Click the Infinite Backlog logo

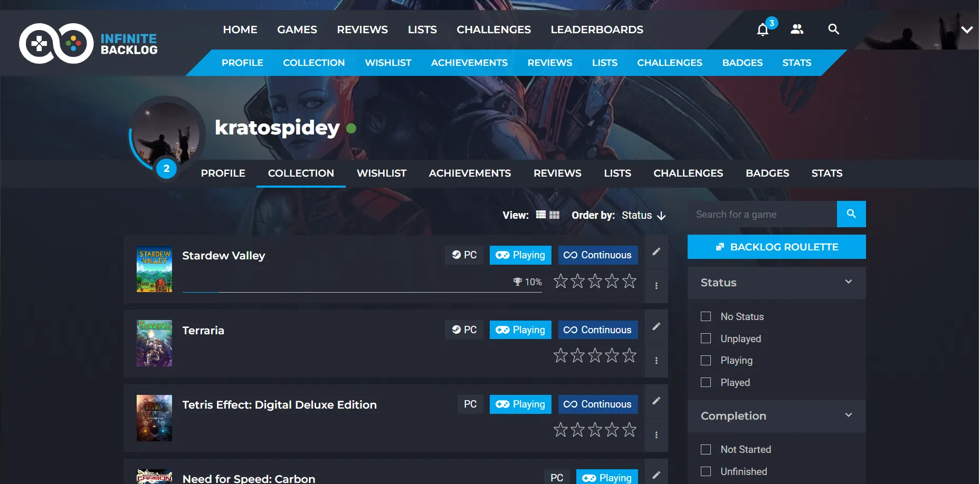[x=89, y=44]
